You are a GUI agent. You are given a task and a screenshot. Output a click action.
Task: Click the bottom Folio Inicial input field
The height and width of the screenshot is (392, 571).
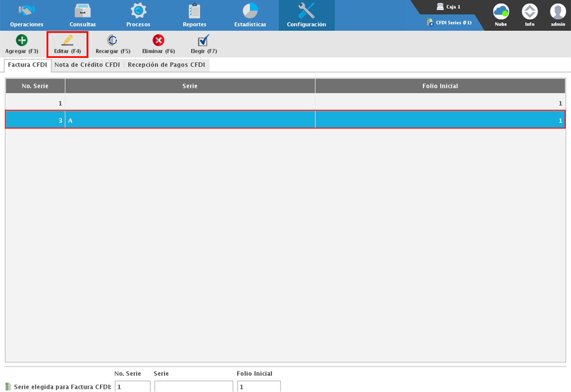point(259,387)
